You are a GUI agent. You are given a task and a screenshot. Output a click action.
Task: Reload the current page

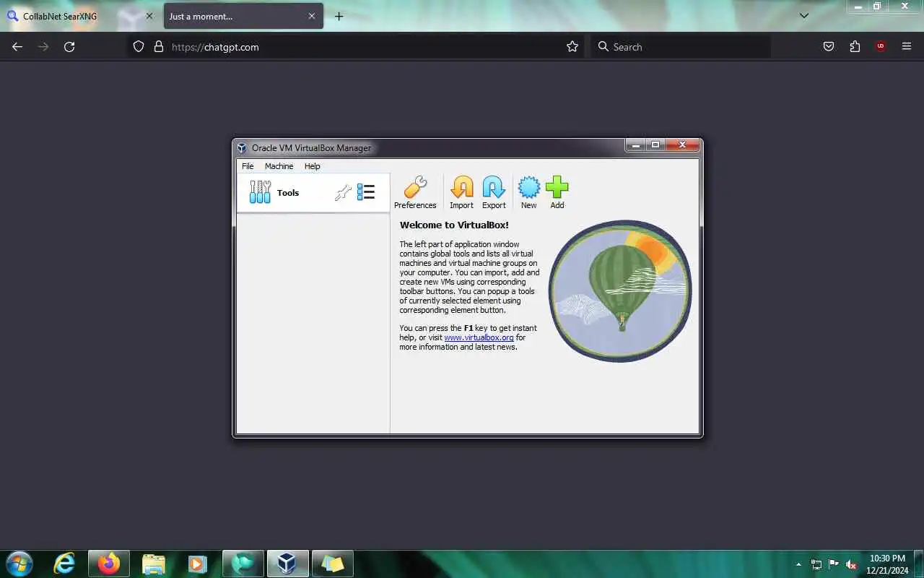[69, 46]
